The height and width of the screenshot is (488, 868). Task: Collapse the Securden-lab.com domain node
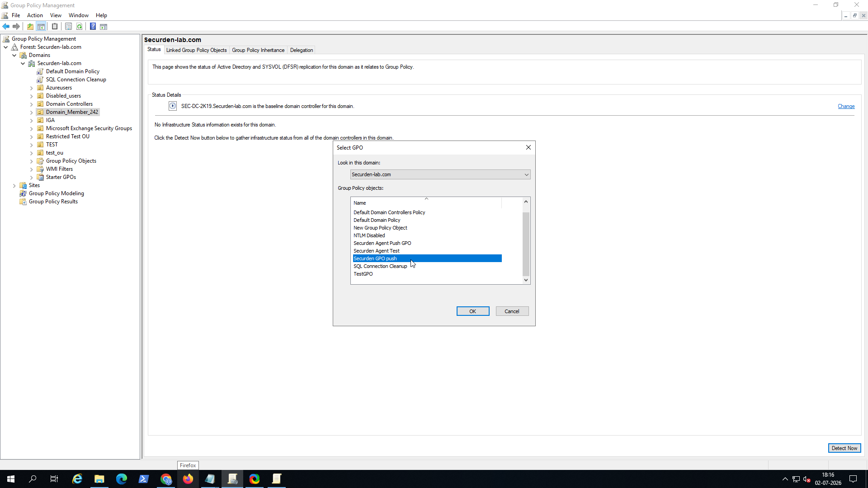(x=23, y=63)
